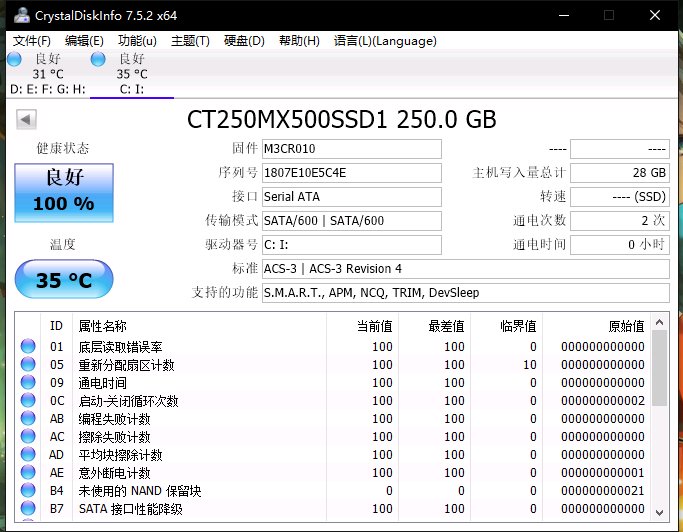The image size is (683, 532).
Task: Click the status orb for ID 09 row
Action: pos(28,382)
